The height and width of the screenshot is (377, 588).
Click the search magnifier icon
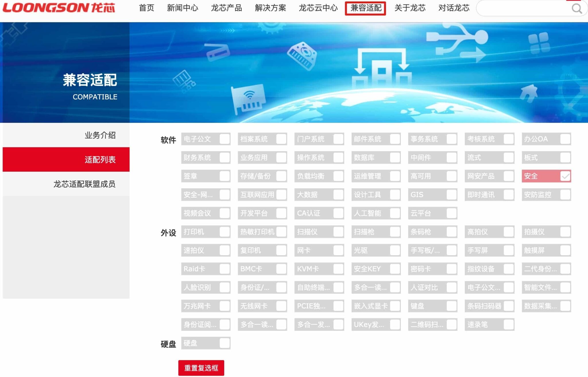pos(576,9)
